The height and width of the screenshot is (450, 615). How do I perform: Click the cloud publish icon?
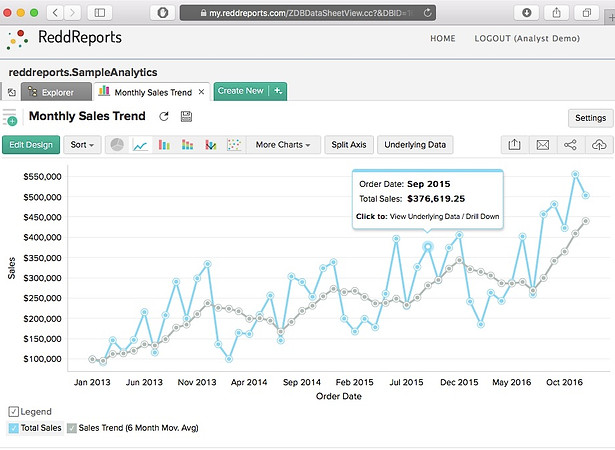coord(598,145)
